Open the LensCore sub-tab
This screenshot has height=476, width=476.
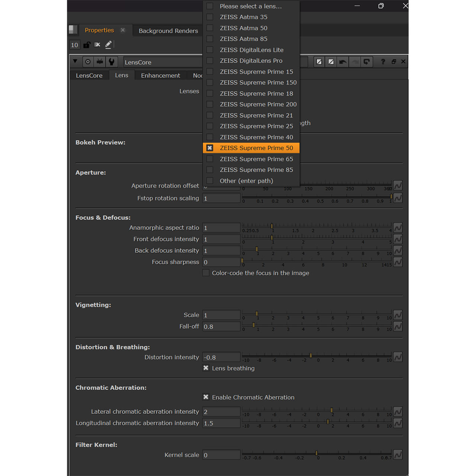click(89, 75)
